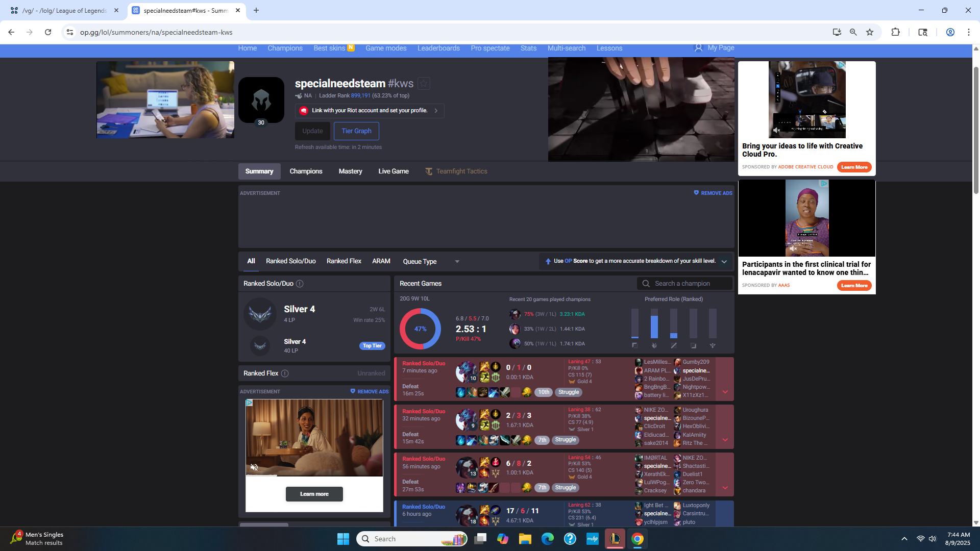Select the Ranked Flex filter tab

pos(344,261)
